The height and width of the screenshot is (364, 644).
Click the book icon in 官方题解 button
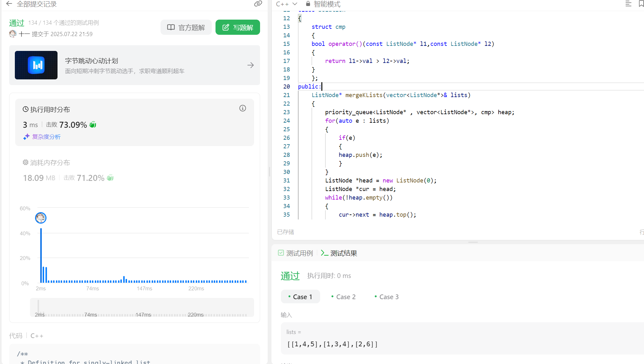[171, 28]
